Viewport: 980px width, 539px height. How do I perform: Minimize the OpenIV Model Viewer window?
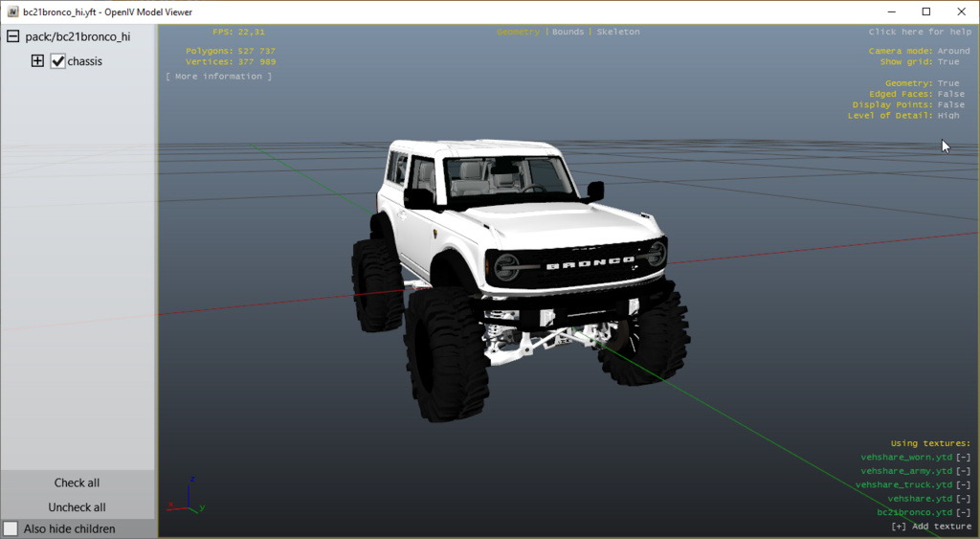892,11
